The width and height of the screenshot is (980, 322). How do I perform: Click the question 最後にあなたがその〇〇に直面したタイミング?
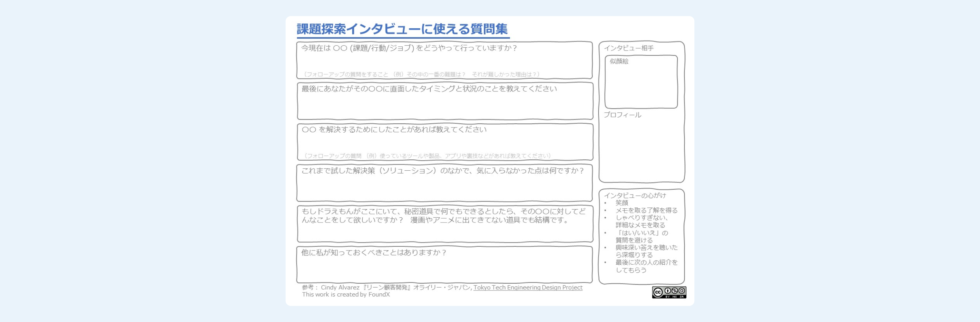click(x=429, y=89)
